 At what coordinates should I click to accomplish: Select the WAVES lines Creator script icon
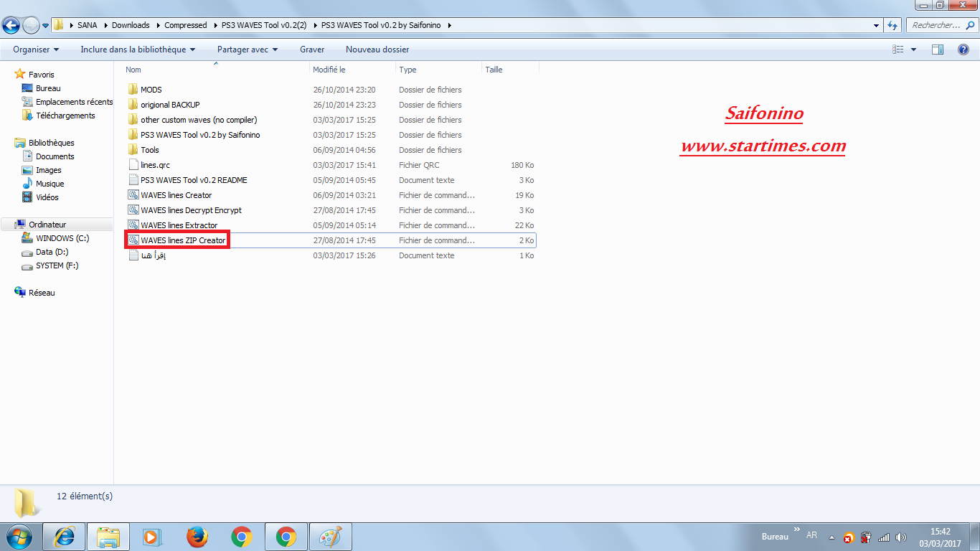point(133,195)
